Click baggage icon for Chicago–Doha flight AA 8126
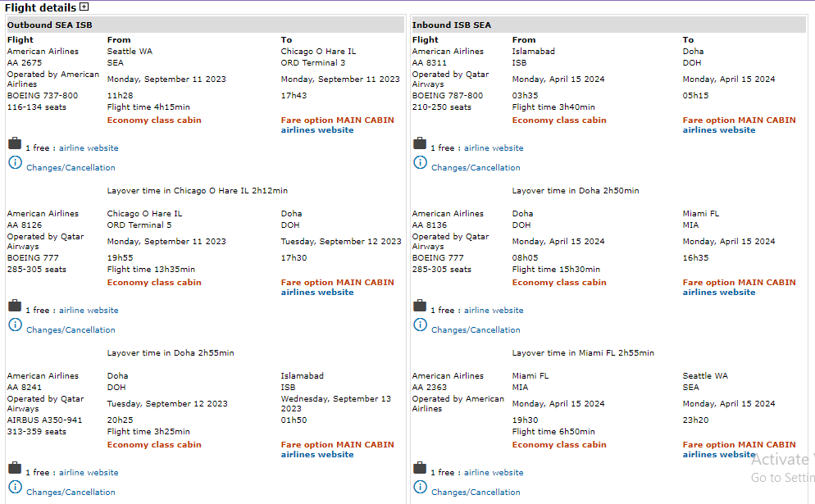 [15, 306]
